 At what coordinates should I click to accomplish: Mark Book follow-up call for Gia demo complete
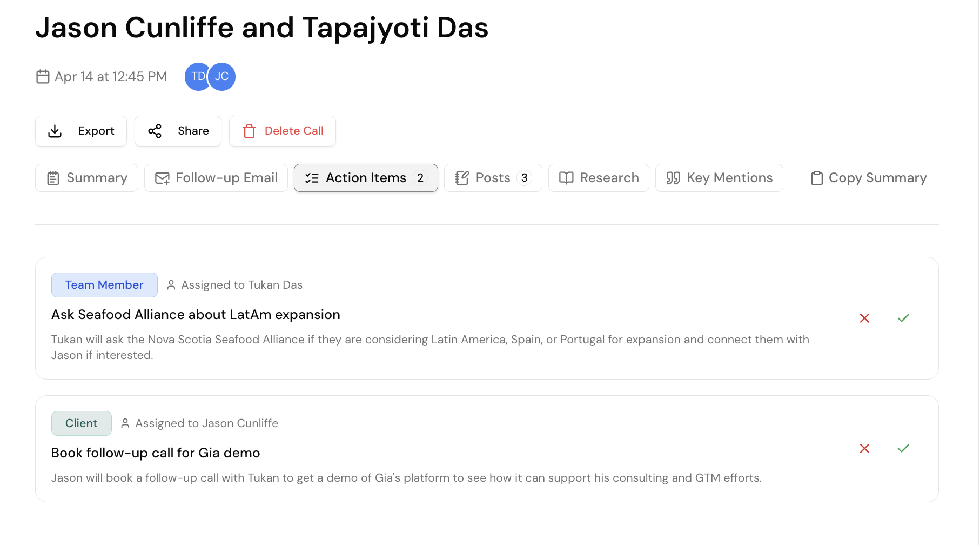click(x=903, y=448)
